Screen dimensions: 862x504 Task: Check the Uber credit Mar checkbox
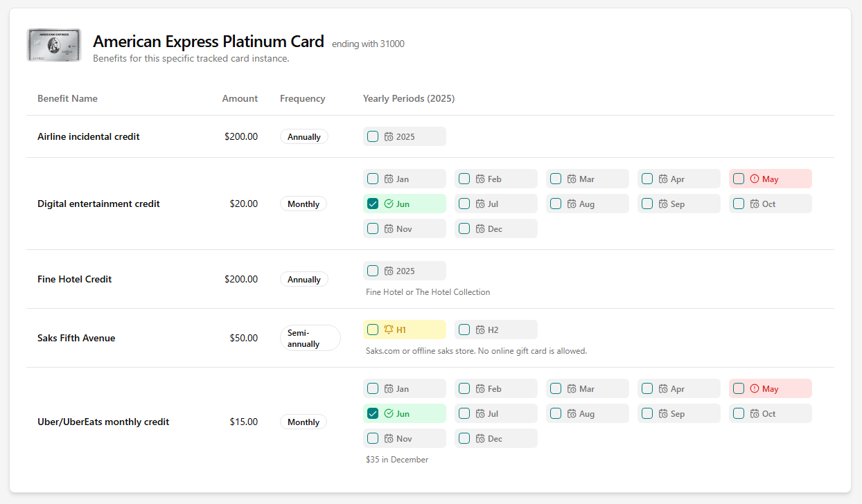tap(556, 388)
